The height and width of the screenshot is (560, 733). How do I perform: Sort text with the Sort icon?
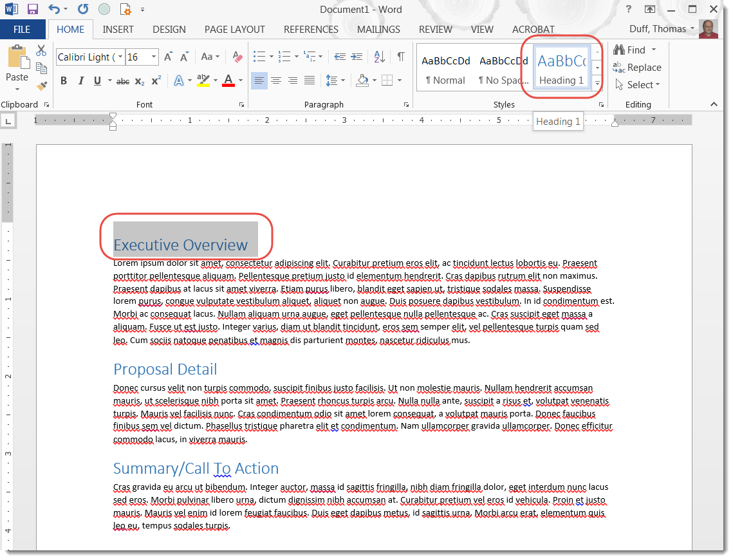pos(378,57)
